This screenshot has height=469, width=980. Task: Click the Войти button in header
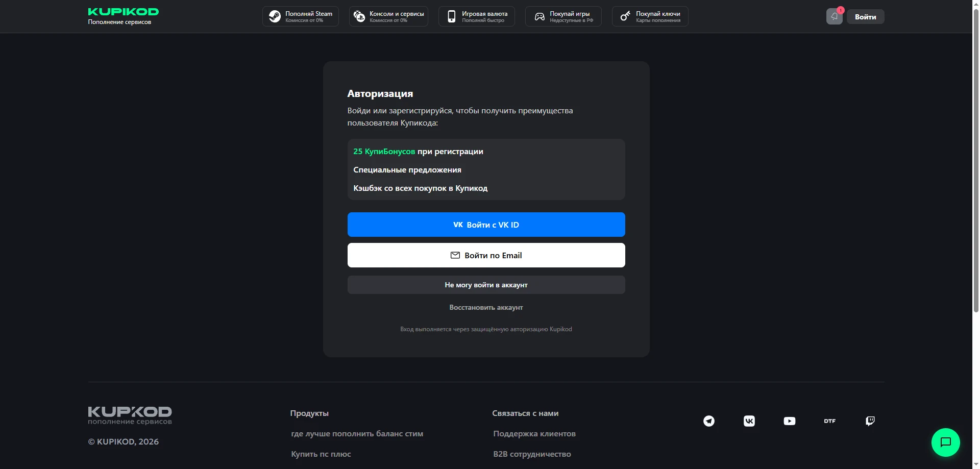(x=866, y=17)
